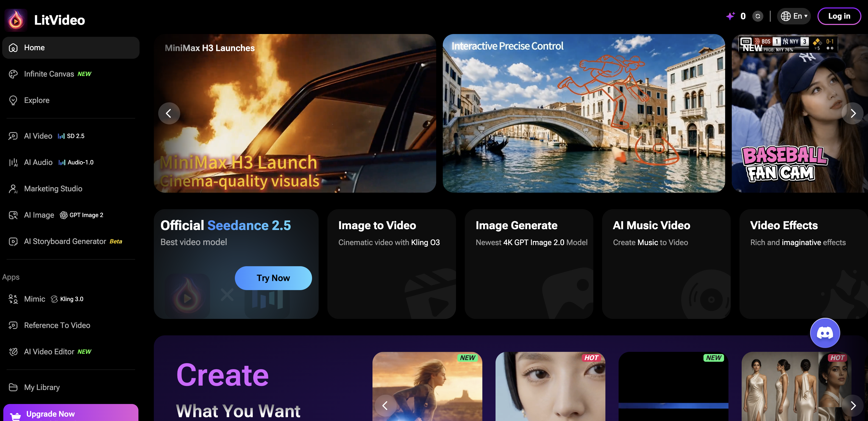Screen dimensions: 868x421
Task: Click the Infinite Canvas palette icon
Action: point(13,74)
